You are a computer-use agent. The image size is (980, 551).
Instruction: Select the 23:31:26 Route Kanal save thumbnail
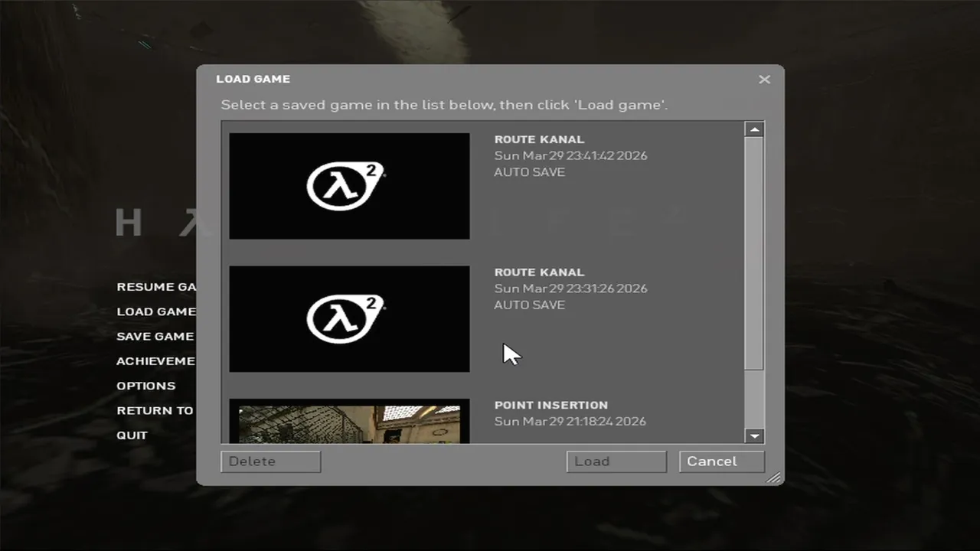[x=349, y=318]
